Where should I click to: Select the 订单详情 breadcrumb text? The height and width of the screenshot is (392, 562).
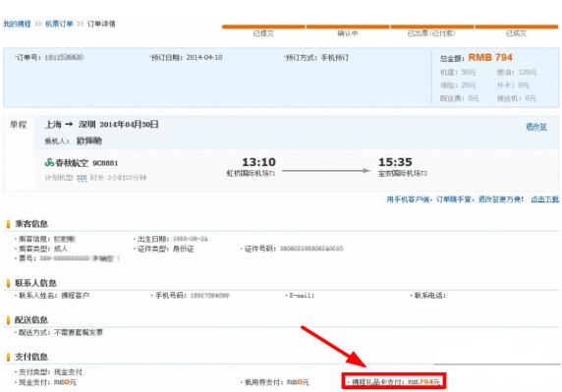click(101, 24)
